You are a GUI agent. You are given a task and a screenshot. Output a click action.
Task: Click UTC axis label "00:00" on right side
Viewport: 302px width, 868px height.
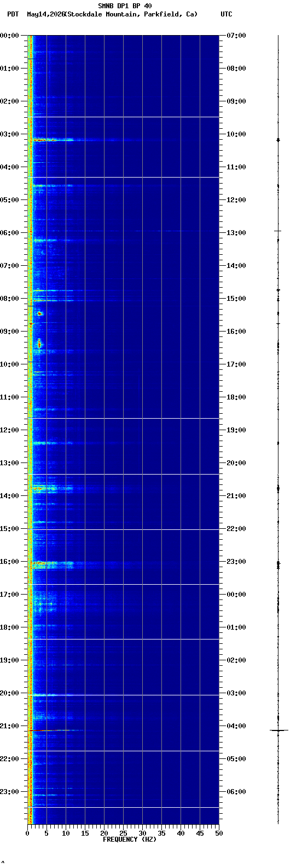tap(236, 595)
